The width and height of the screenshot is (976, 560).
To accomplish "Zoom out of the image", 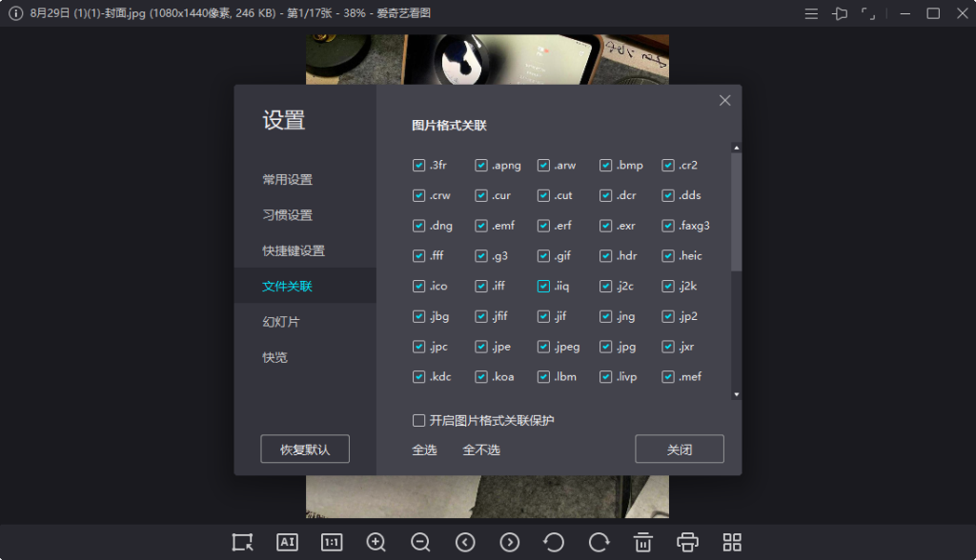I will point(420,541).
